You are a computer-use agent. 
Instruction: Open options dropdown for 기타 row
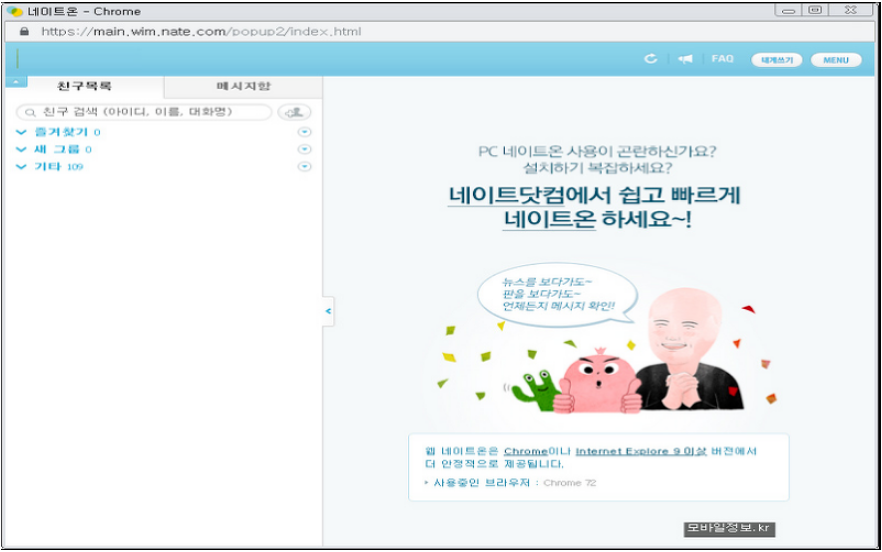click(304, 167)
